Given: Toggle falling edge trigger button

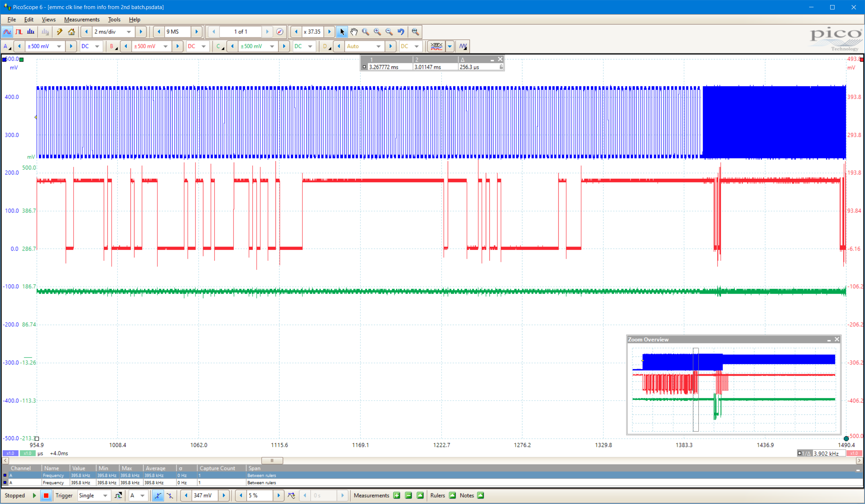Looking at the screenshot, I should coord(170,495).
